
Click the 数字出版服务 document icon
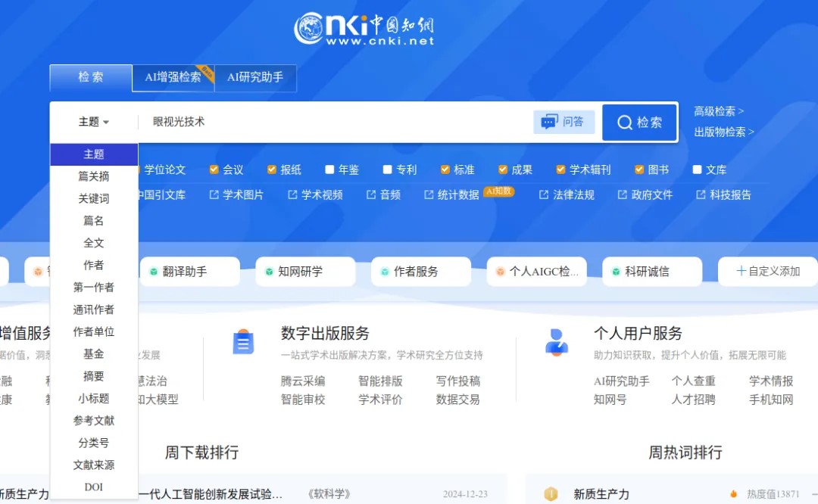[x=243, y=342]
